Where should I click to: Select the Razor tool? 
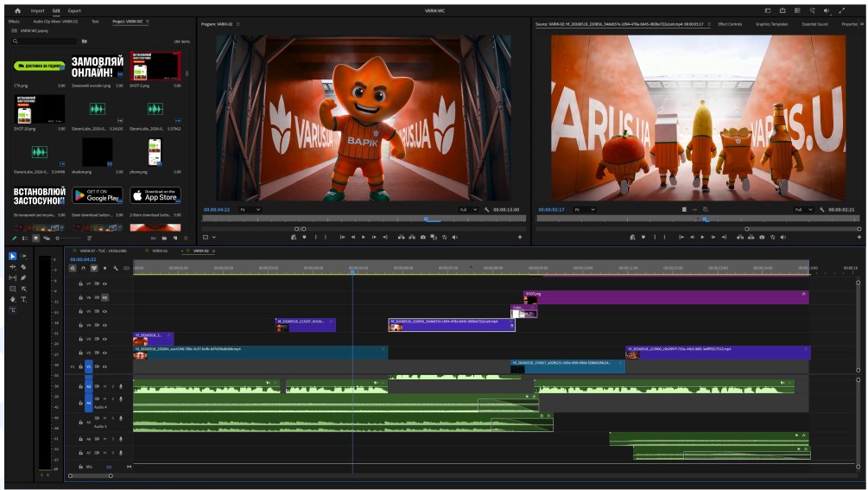point(23,267)
